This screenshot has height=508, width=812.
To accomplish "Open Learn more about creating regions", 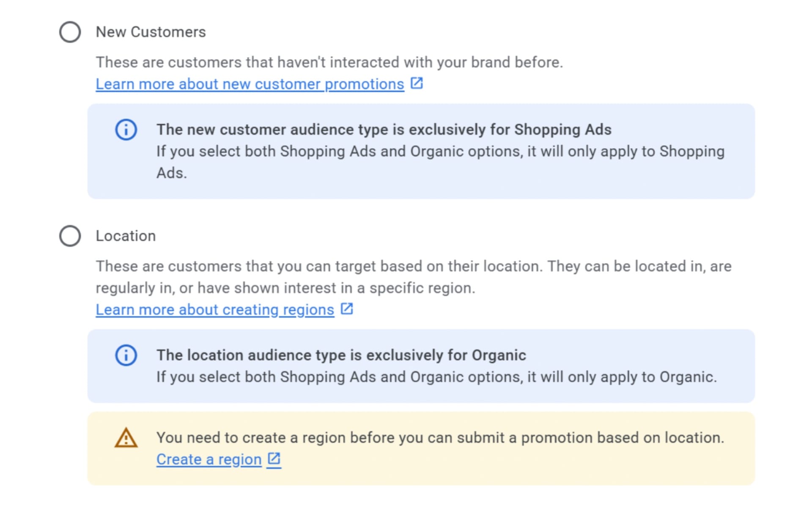I will coord(214,309).
